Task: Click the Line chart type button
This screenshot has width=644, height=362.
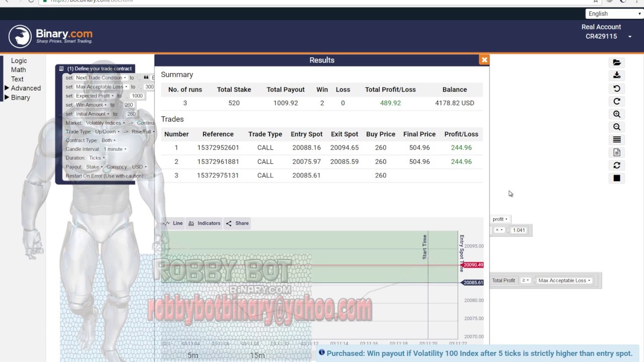Action: (x=173, y=223)
